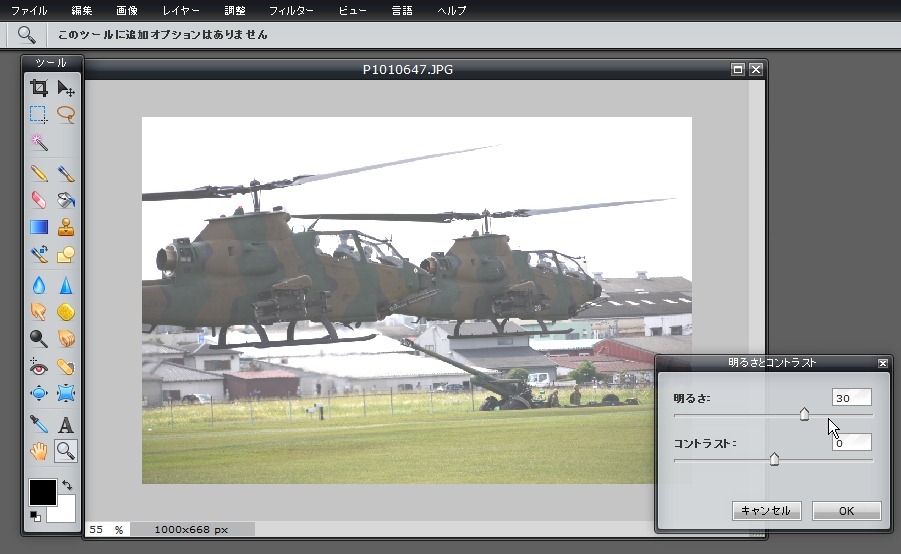Image resolution: width=901 pixels, height=554 pixels.
Task: Activate the Gradient tool
Action: click(x=38, y=227)
